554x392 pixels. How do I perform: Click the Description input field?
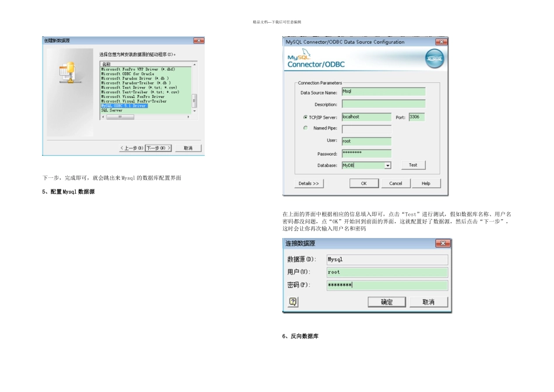[x=383, y=104]
